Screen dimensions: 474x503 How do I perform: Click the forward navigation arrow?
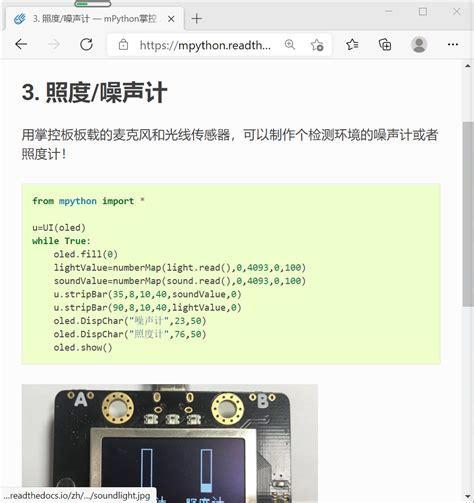(x=54, y=44)
